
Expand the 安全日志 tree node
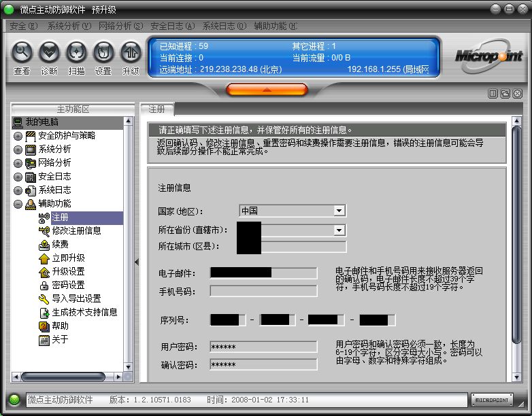pyautogui.click(x=18, y=177)
